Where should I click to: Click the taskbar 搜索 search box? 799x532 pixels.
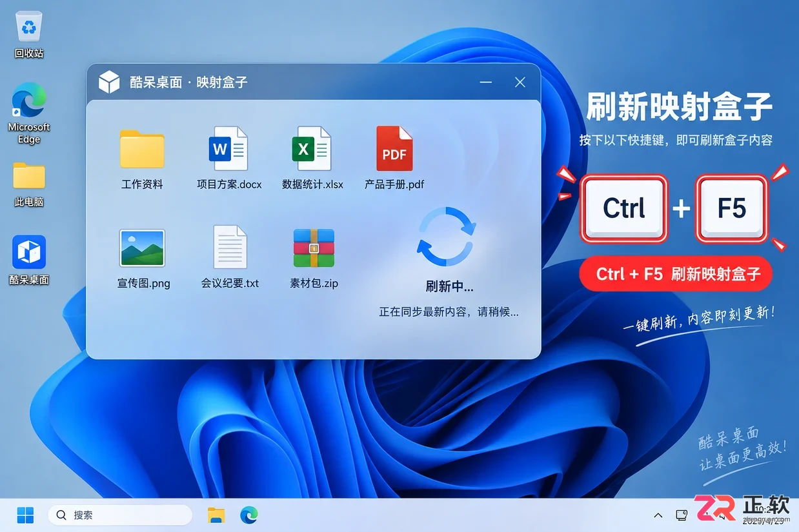tap(120, 515)
